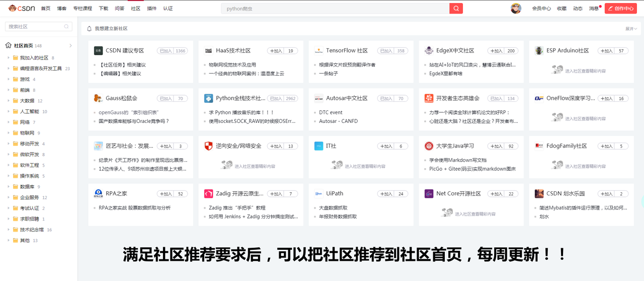Click the ESP Arduino社区 logo
This screenshot has height=281, width=644.
539,50
